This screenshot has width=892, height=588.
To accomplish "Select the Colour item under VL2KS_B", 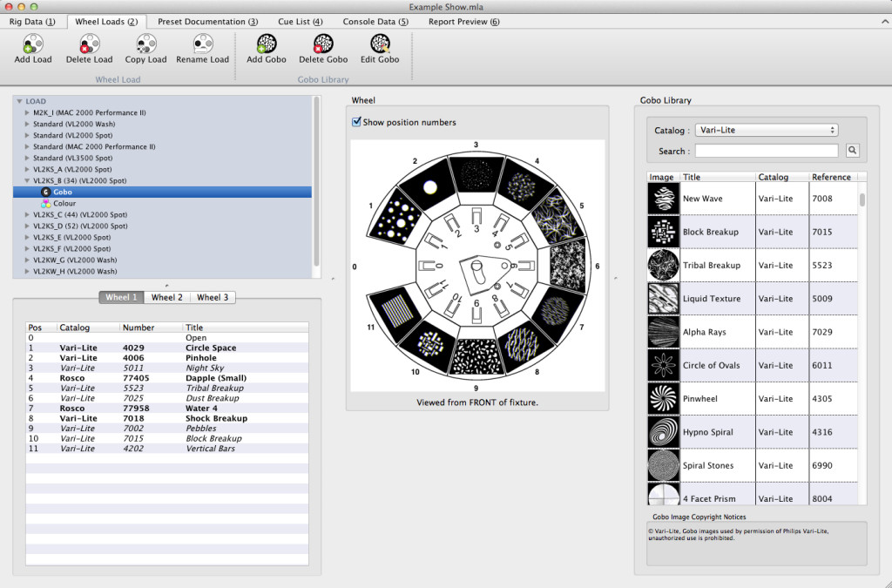I will (x=64, y=203).
